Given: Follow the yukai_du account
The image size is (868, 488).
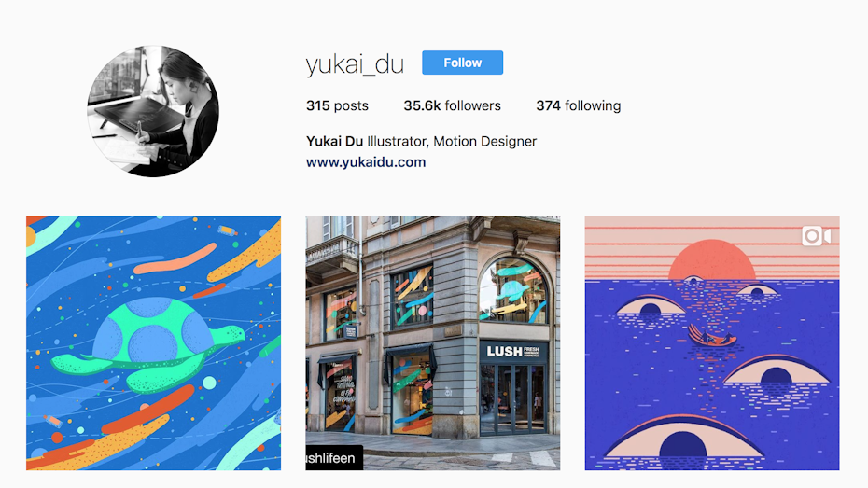Looking at the screenshot, I should coord(462,63).
